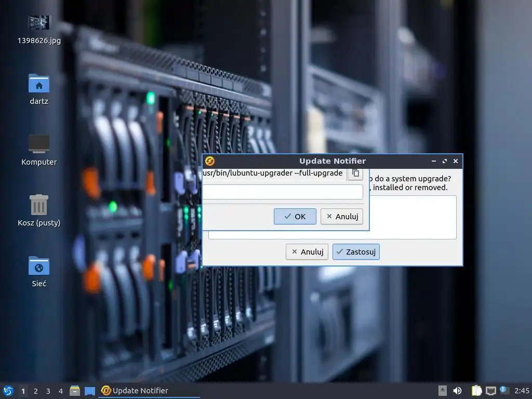Click the network status tray icon

coord(490,391)
